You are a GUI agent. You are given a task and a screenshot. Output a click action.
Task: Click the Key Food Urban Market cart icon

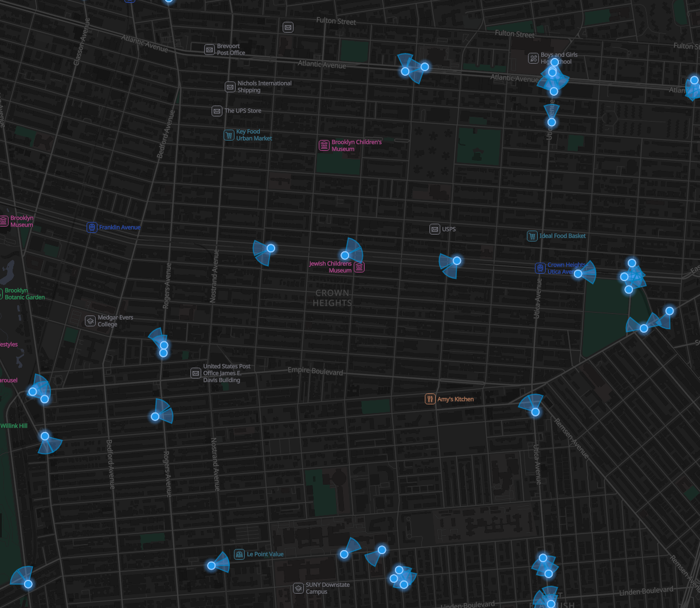click(229, 135)
